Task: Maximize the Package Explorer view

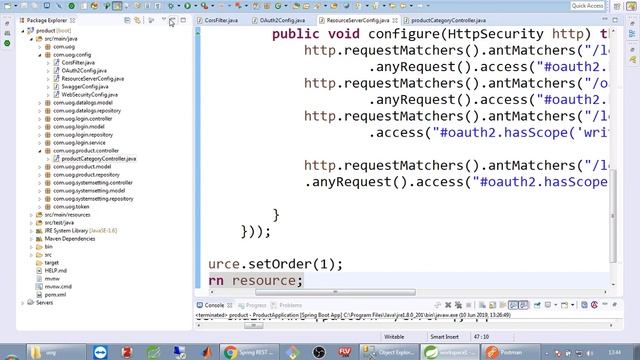Action: pos(183,20)
